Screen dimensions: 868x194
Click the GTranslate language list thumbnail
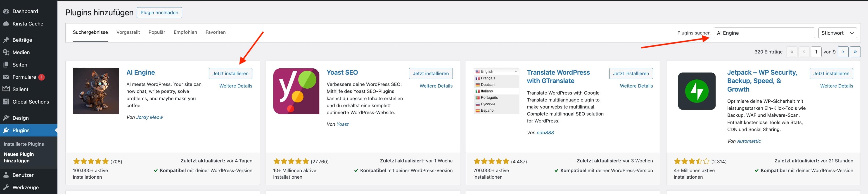point(496,91)
